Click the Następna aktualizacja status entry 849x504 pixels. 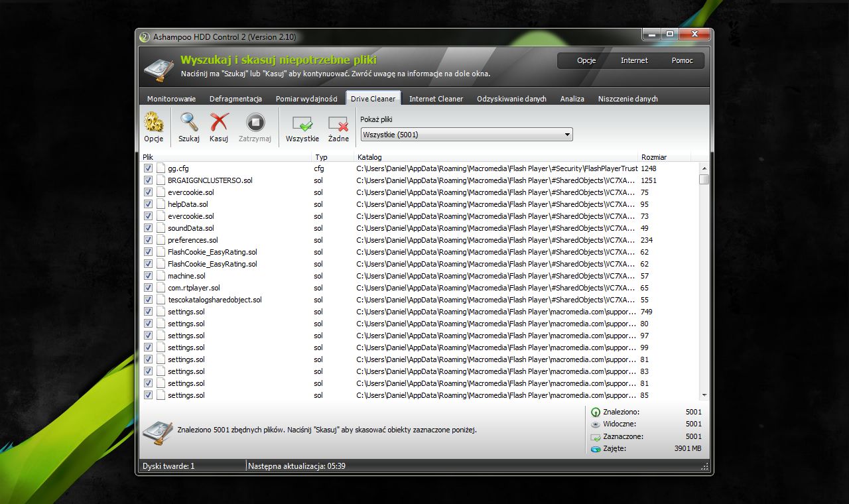296,466
